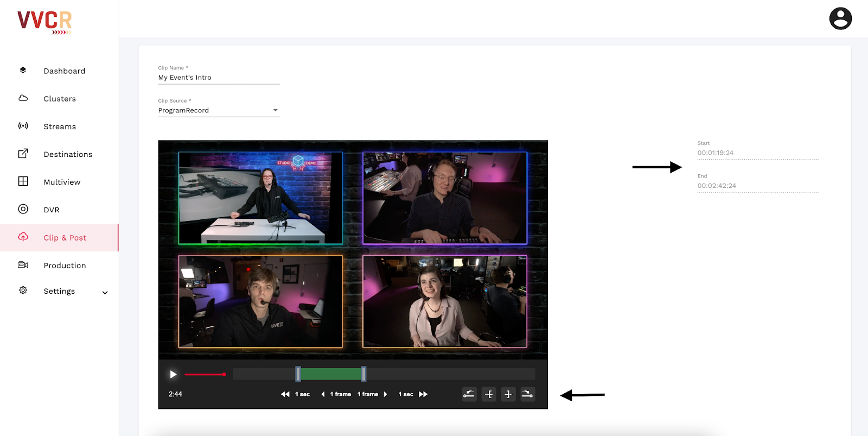Click the Start timecode field
This screenshot has width=868, height=436.
(x=758, y=153)
